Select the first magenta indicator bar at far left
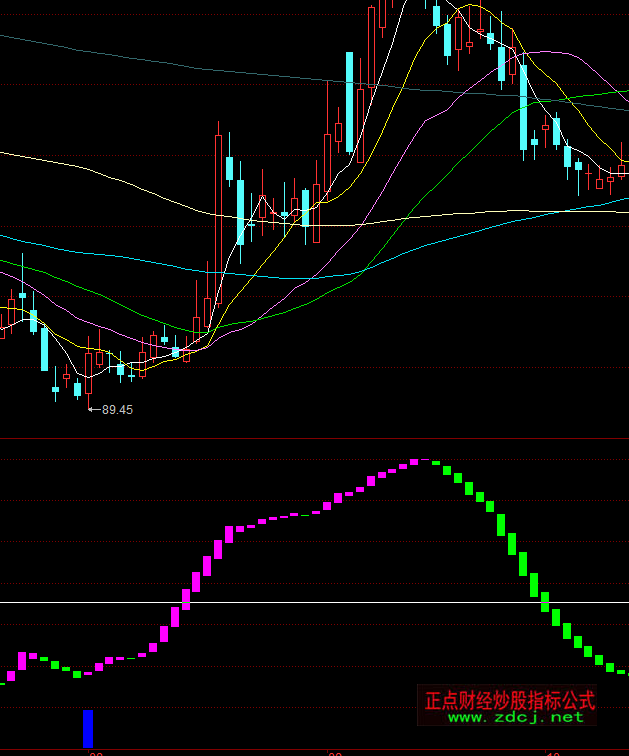629x756 pixels. [x=21, y=660]
